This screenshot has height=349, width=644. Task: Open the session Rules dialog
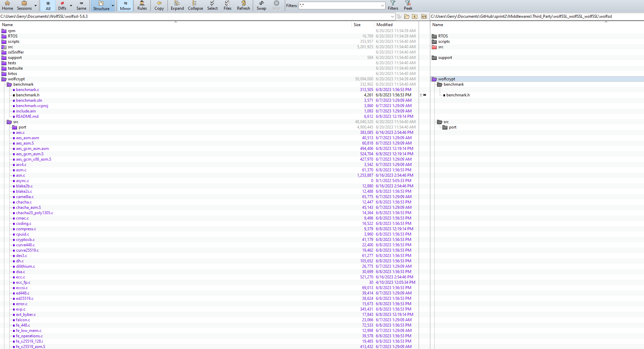pyautogui.click(x=142, y=5)
